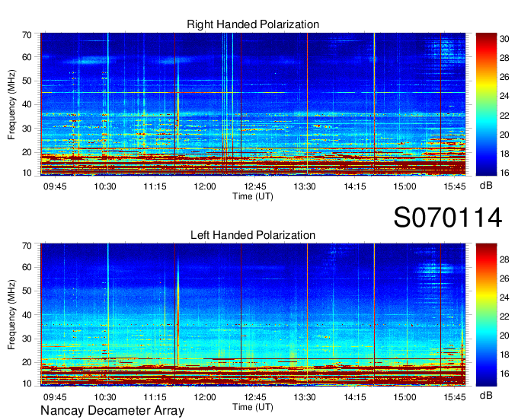Image resolution: width=518 pixels, height=420 pixels.
Task: Click the "24" value on Right Handed colorbar
Action: point(504,97)
